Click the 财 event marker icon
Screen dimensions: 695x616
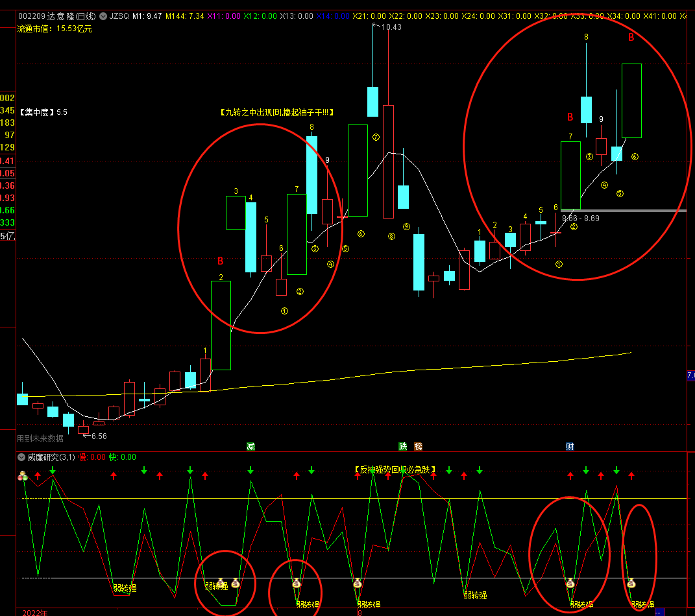click(570, 446)
